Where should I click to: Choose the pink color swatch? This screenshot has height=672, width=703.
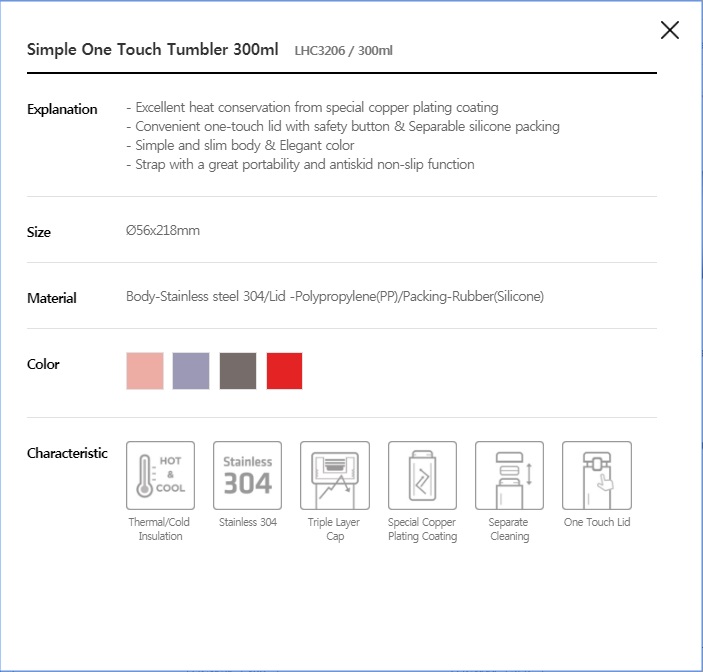[145, 371]
